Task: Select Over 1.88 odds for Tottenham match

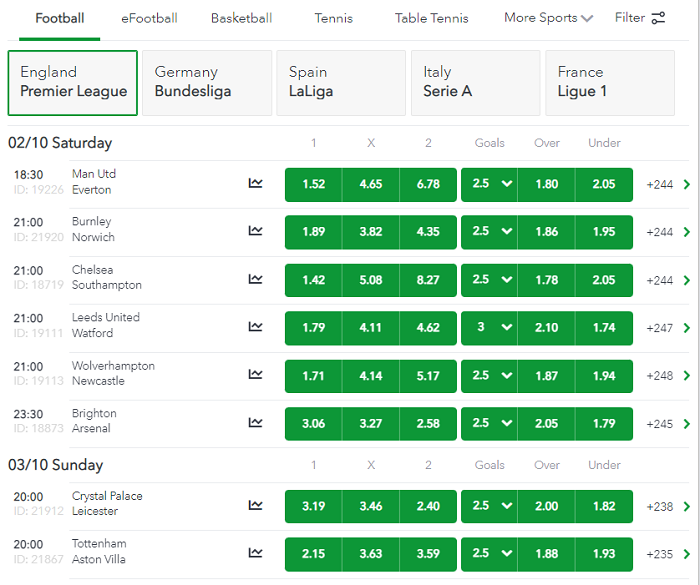Action: click(x=547, y=554)
